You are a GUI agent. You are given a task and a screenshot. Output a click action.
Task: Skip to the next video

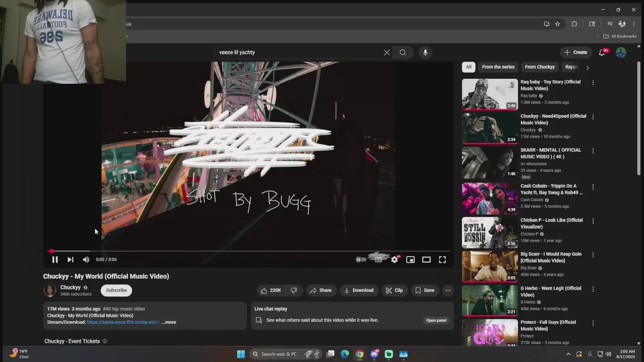(x=70, y=259)
